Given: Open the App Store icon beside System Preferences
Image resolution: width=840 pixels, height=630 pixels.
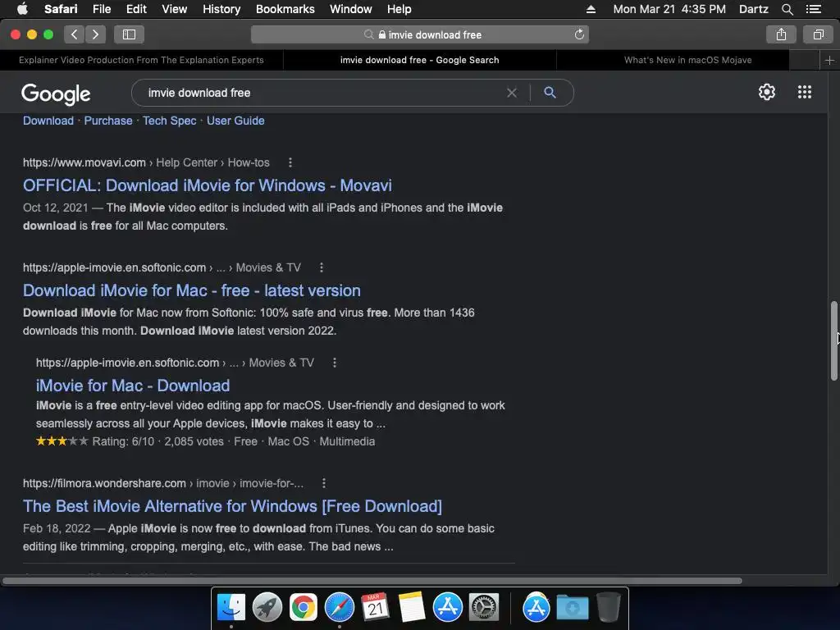Looking at the screenshot, I should point(447,608).
